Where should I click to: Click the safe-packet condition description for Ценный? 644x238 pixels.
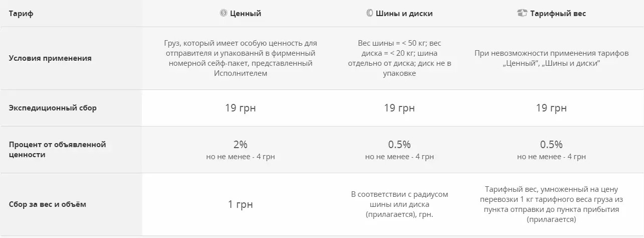(x=240, y=58)
